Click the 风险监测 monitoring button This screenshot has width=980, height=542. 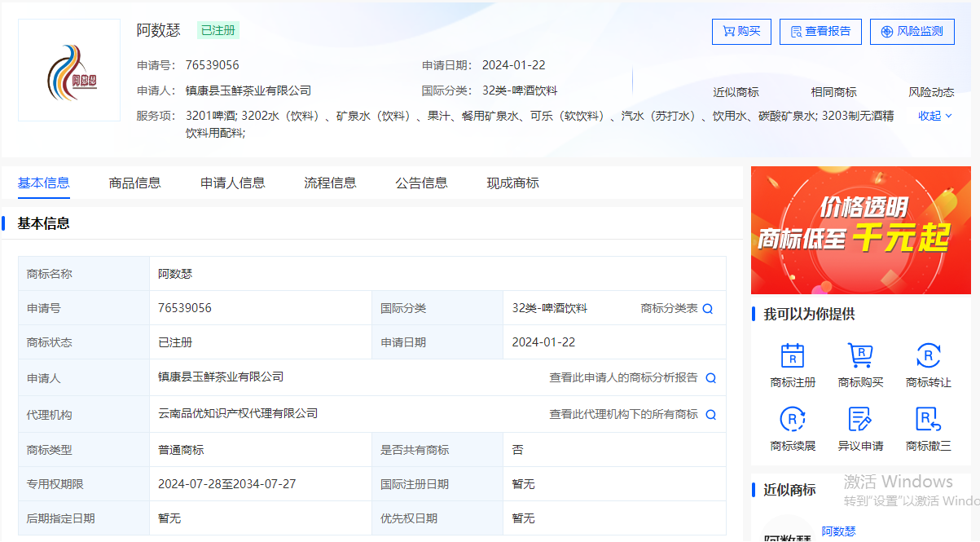click(912, 31)
